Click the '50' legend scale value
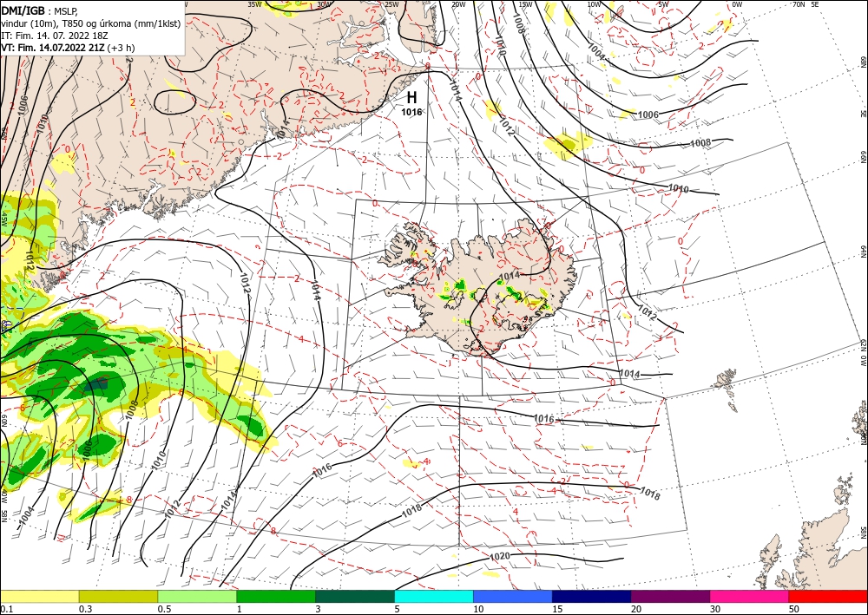Viewport: 868px width, 615px height. coord(794,609)
